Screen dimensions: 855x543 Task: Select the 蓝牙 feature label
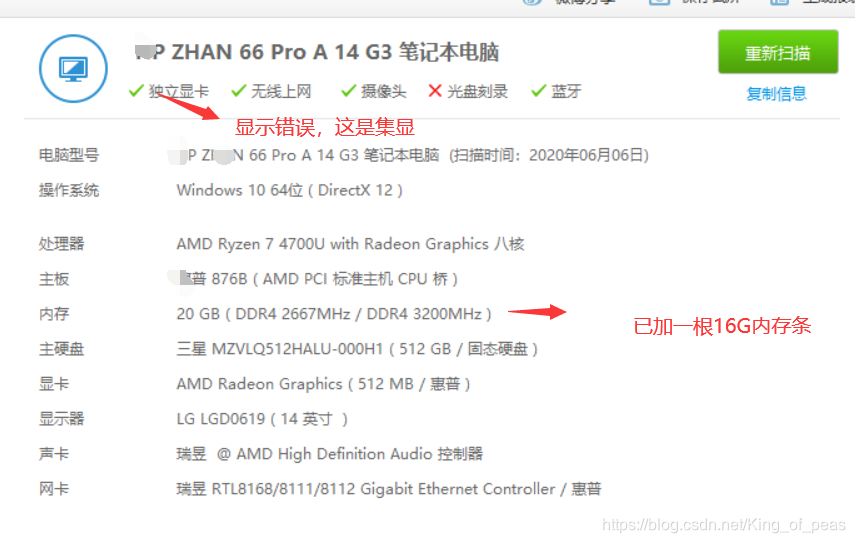coord(567,91)
